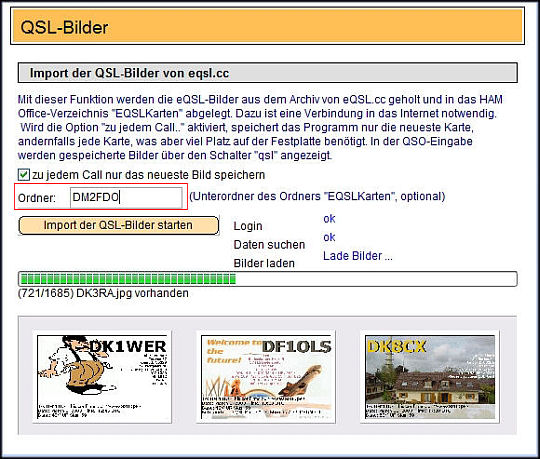Click the 'ok' status beside Daten suchen
The width and height of the screenshot is (540, 459).
(329, 237)
